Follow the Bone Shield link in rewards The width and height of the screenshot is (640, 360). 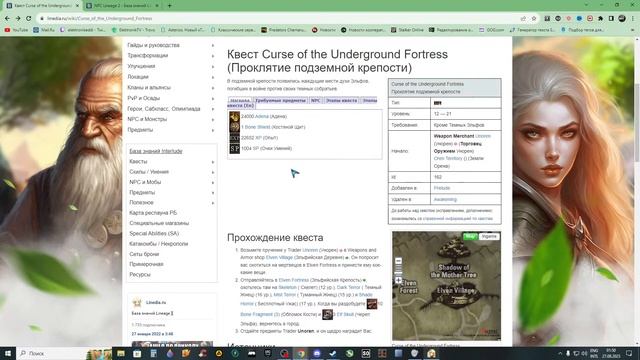(257, 127)
